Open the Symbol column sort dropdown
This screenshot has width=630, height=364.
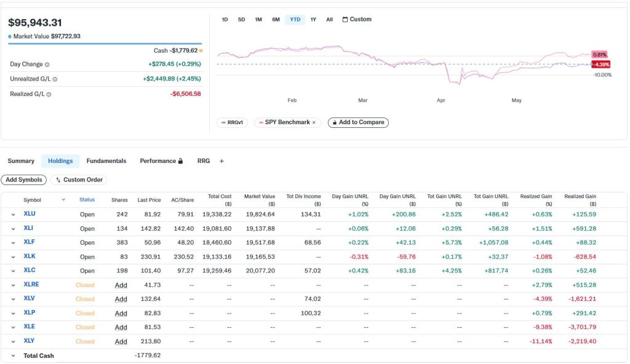63,200
